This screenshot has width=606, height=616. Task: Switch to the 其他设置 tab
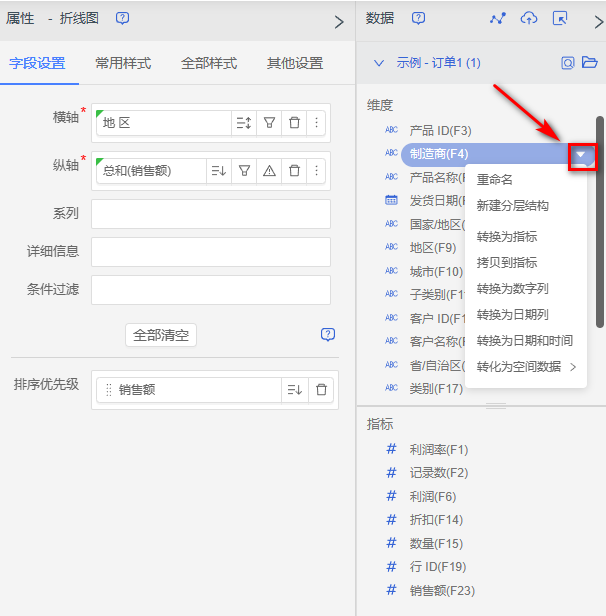(x=295, y=63)
